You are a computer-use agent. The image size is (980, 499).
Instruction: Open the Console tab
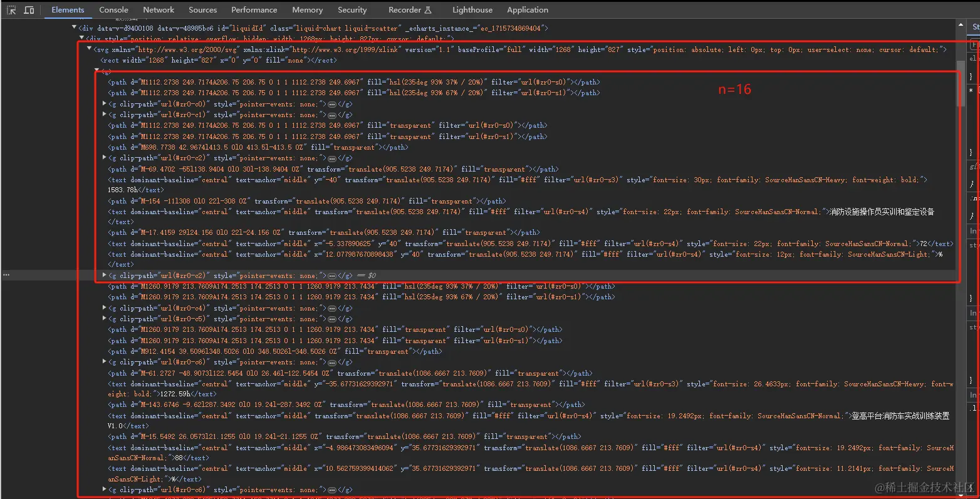click(113, 10)
